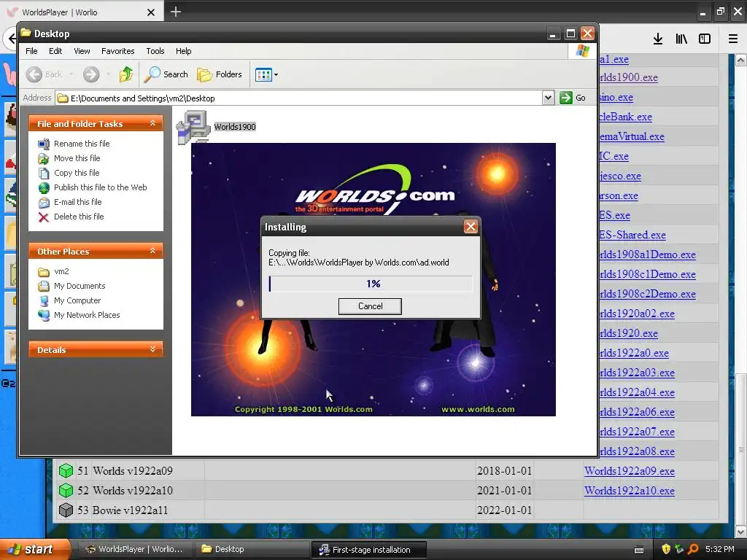Screen dimensions: 747x560
Task: Expand the Address bar dropdown arrow
Action: 548,98
